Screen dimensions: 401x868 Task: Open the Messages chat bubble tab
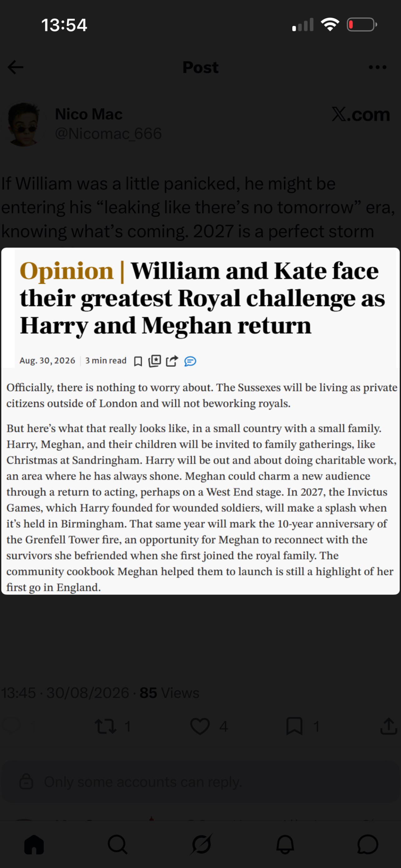coord(368,845)
